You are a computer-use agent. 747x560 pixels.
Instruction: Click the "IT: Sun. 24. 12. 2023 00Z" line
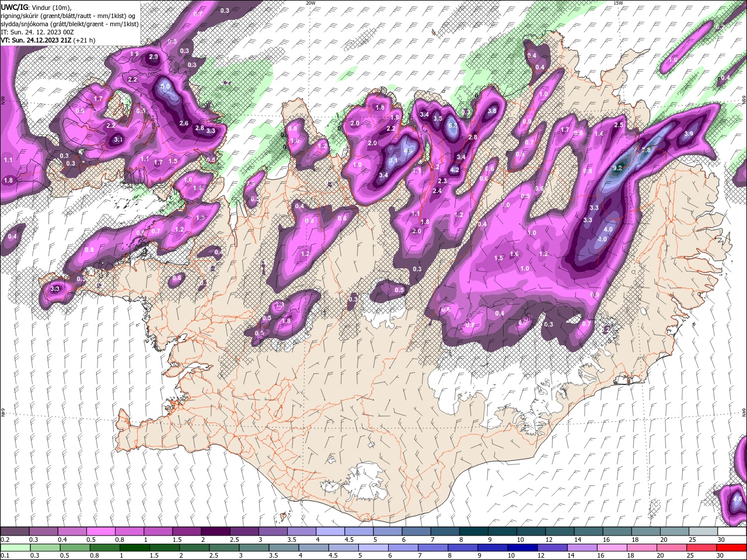(38, 32)
